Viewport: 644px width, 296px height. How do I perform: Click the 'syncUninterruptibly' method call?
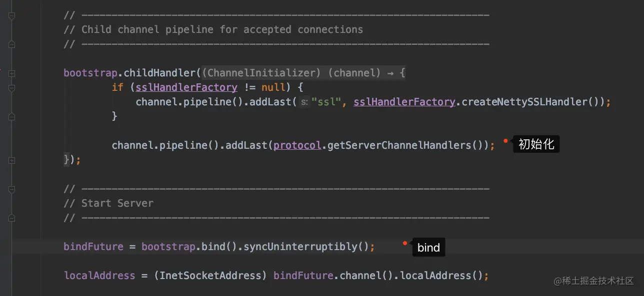click(300, 247)
